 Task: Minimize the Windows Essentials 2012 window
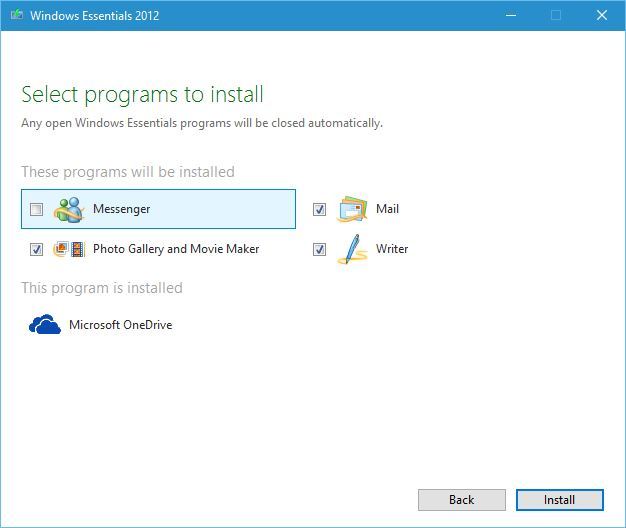click(511, 15)
